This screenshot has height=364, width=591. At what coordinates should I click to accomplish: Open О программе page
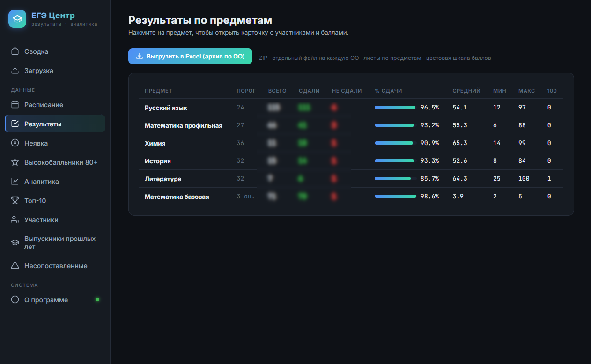click(x=55, y=300)
